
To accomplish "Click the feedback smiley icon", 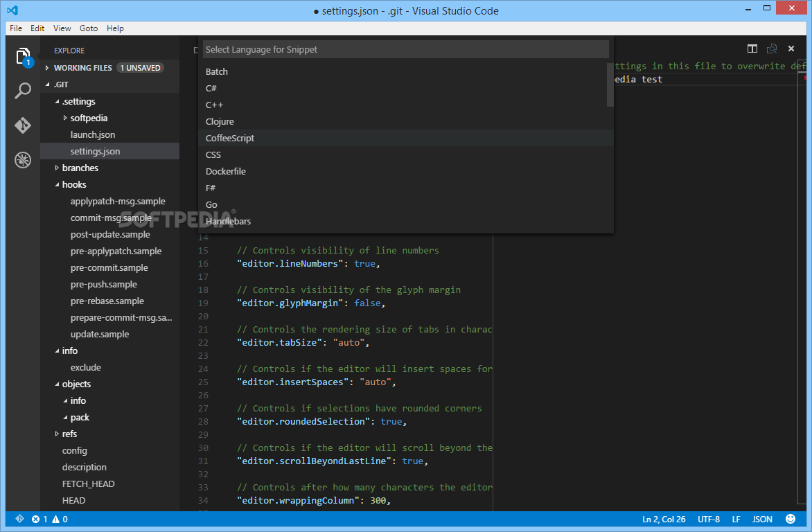I will pos(791,519).
